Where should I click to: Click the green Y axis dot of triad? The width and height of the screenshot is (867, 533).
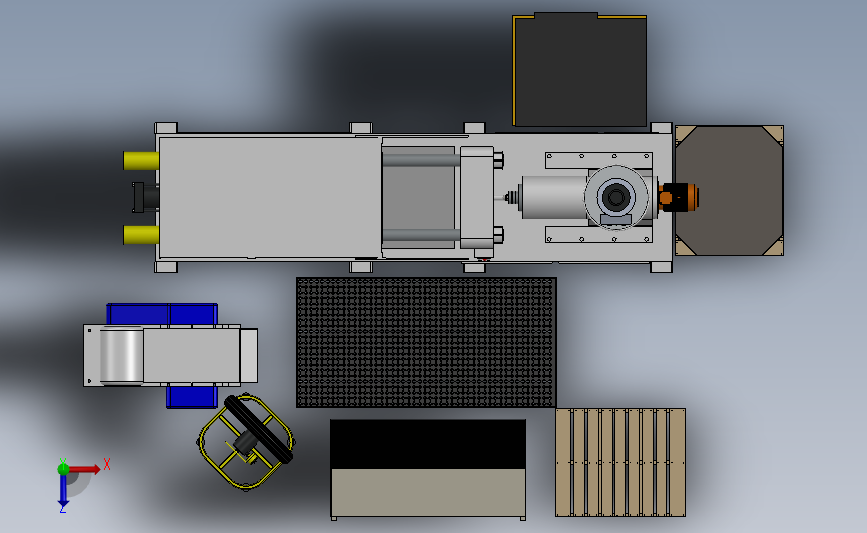click(x=63, y=469)
